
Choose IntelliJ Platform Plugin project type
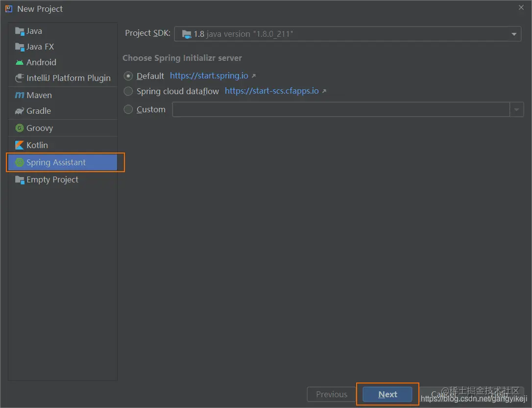coord(63,78)
